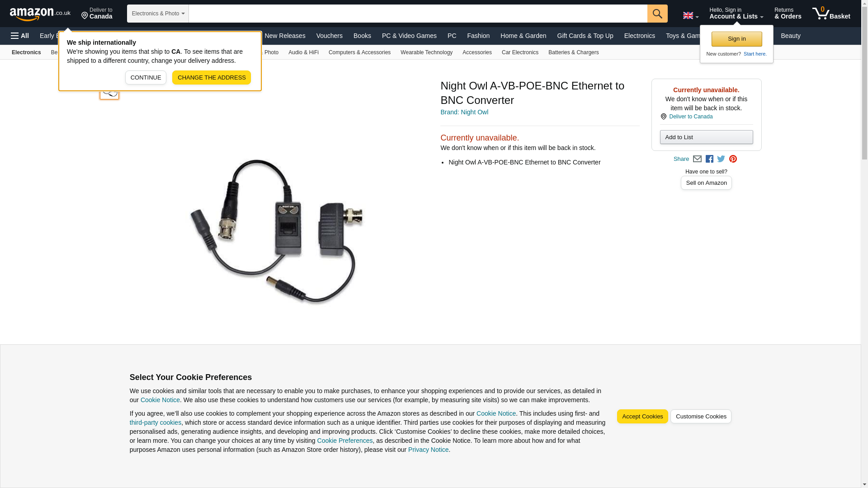Open the Brand: Night Owl link
The height and width of the screenshot is (488, 868).
(464, 112)
